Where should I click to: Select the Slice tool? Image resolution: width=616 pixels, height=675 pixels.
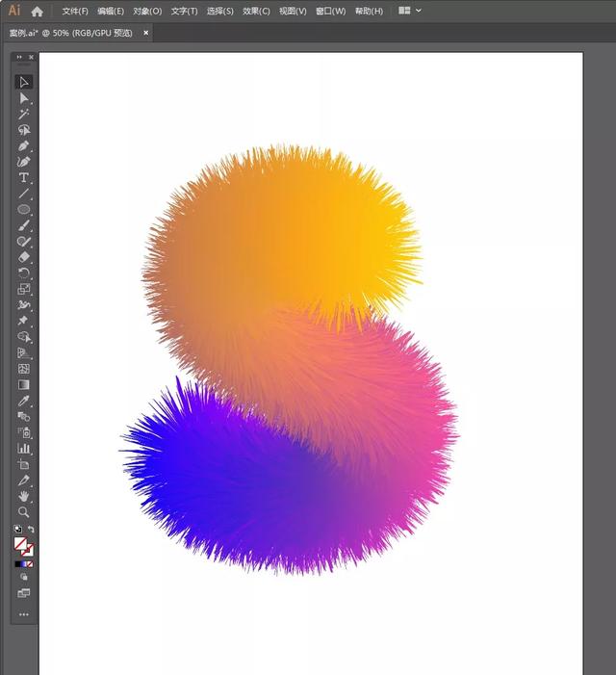tap(24, 480)
